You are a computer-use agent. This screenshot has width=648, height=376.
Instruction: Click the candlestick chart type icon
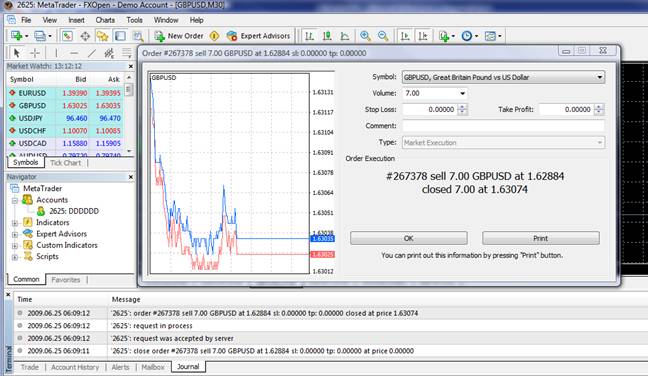click(327, 36)
